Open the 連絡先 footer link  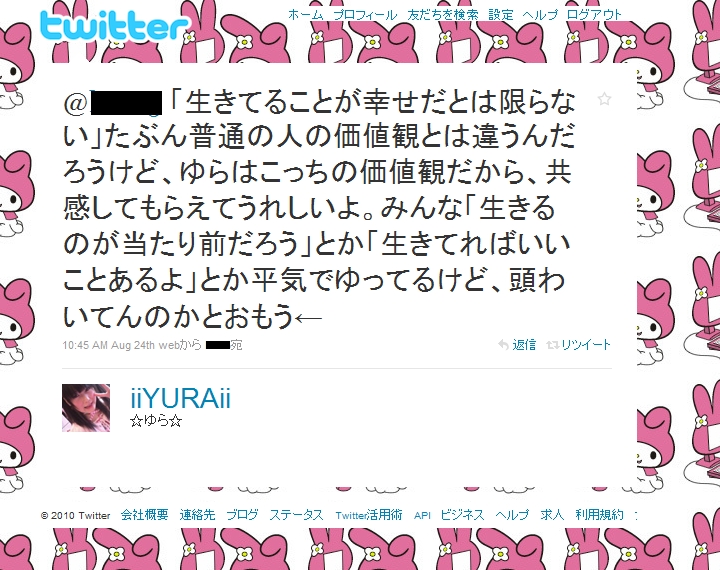point(197,515)
